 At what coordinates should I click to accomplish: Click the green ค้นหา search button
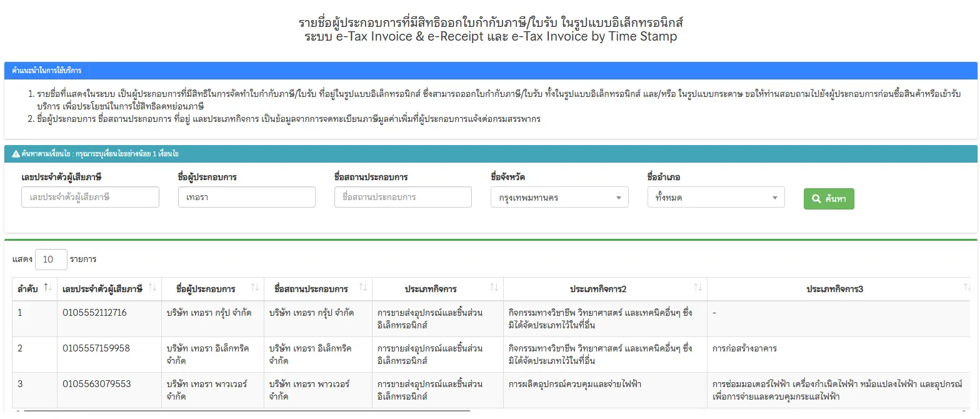(829, 199)
